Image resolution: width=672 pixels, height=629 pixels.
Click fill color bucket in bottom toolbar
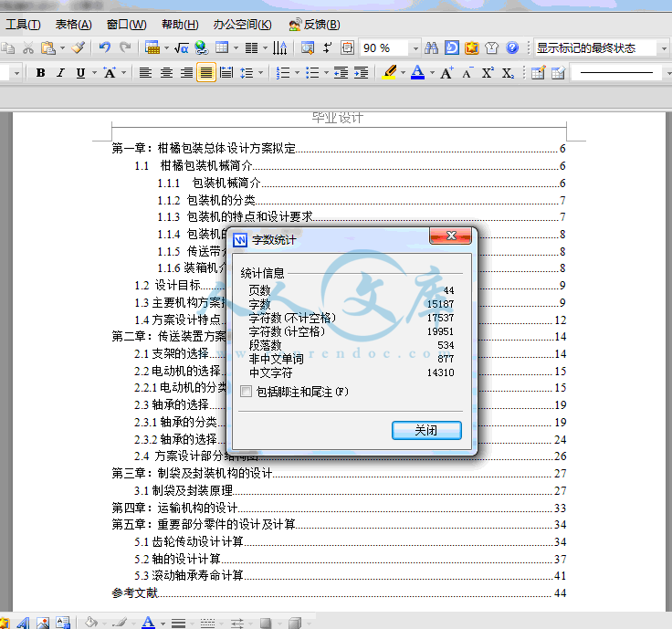(90, 623)
